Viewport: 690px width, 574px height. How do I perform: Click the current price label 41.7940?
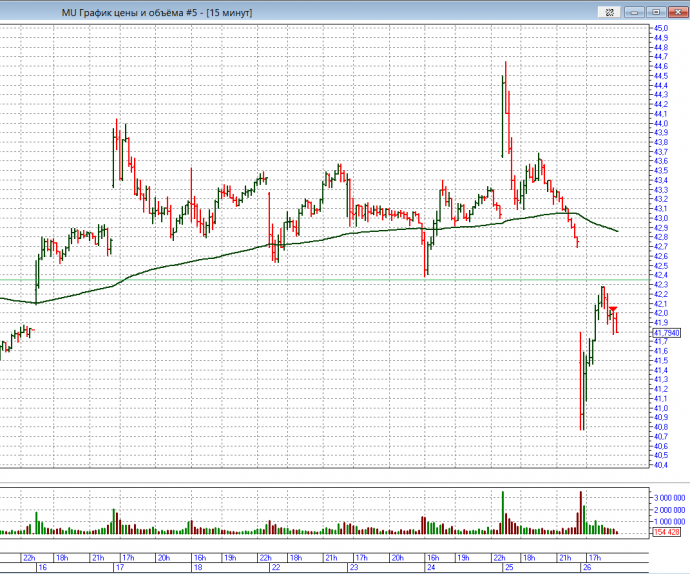[x=665, y=333]
